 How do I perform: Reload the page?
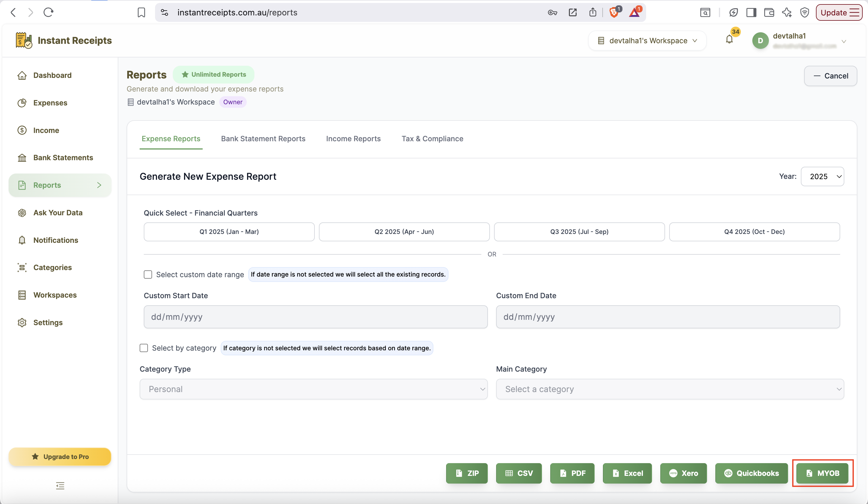(x=48, y=12)
